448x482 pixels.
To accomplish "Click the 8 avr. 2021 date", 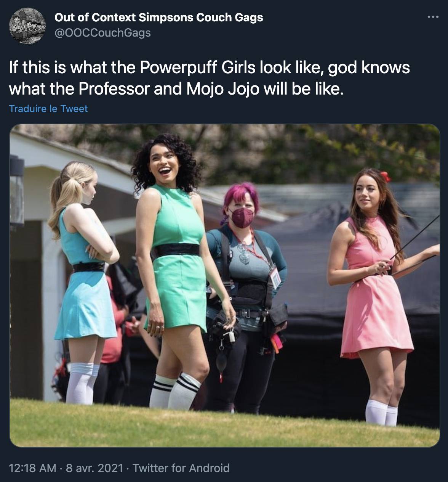I will click(x=94, y=468).
